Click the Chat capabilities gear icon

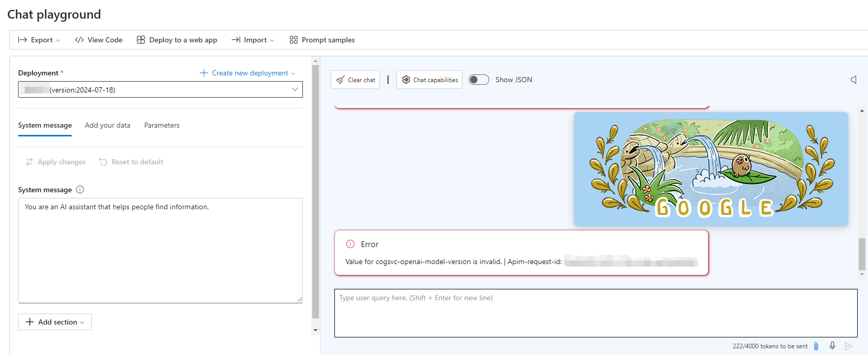pos(406,80)
